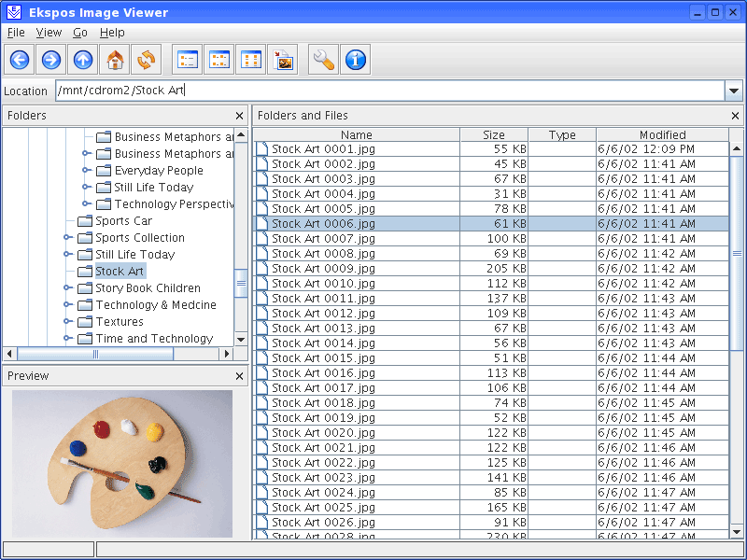Sort files by the Size column header
The height and width of the screenshot is (560, 747).
coord(494,135)
